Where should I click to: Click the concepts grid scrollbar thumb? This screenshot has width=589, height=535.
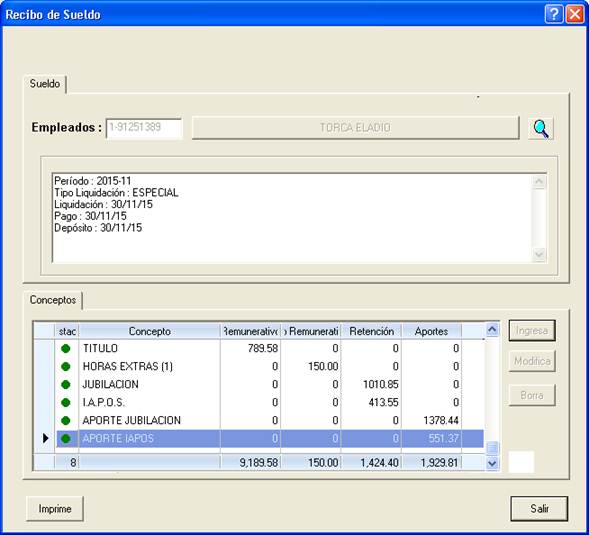pos(492,447)
